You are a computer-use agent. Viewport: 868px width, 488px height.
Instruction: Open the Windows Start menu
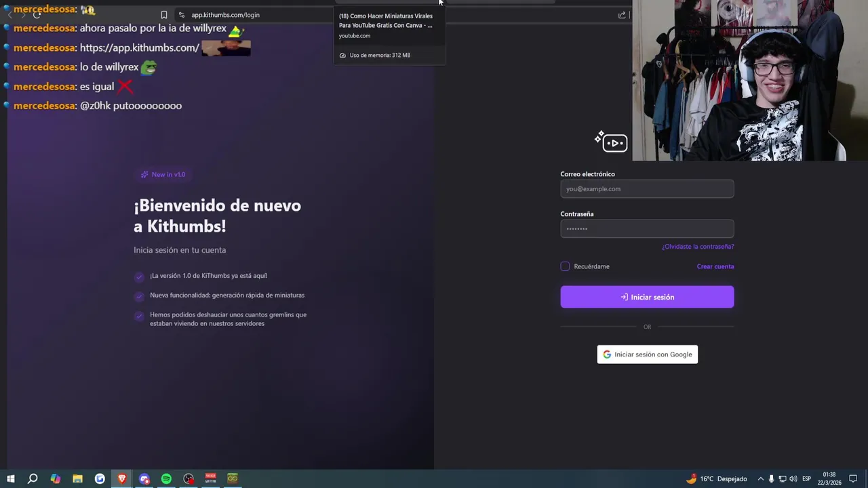tap(11, 479)
